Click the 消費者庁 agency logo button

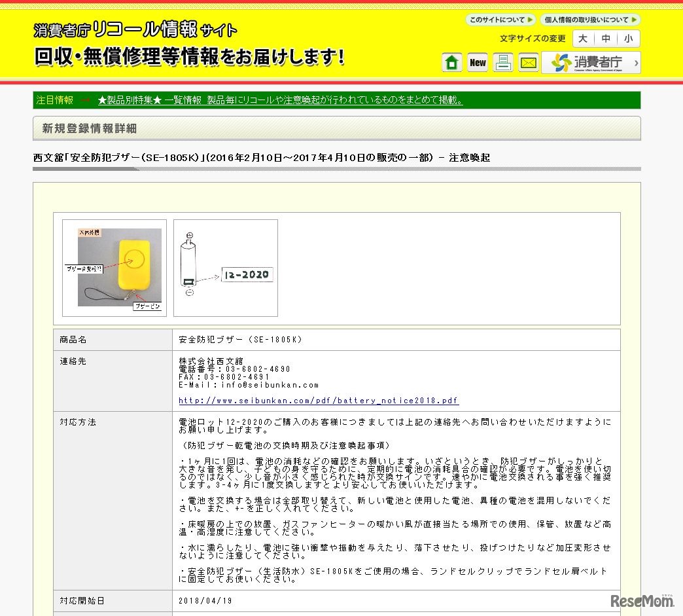587,63
